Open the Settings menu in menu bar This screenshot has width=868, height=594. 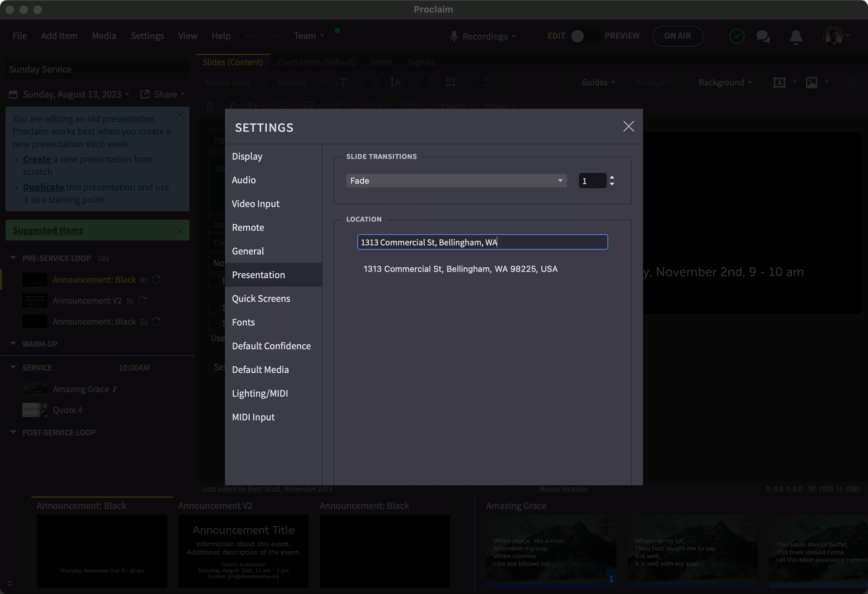147,36
